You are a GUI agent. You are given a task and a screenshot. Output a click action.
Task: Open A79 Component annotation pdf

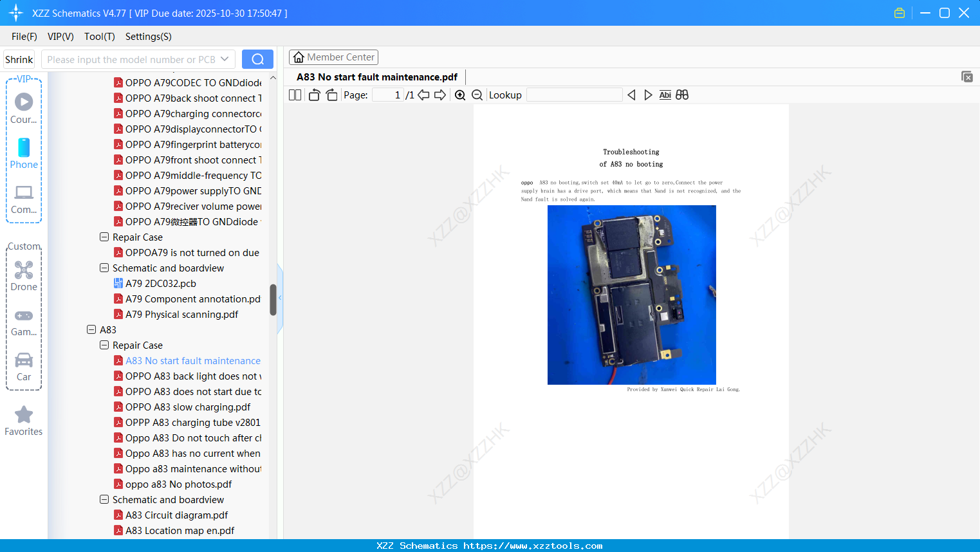[x=187, y=299]
